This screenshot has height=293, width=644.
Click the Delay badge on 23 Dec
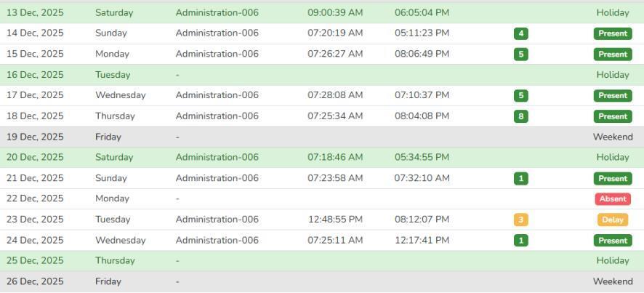612,220
